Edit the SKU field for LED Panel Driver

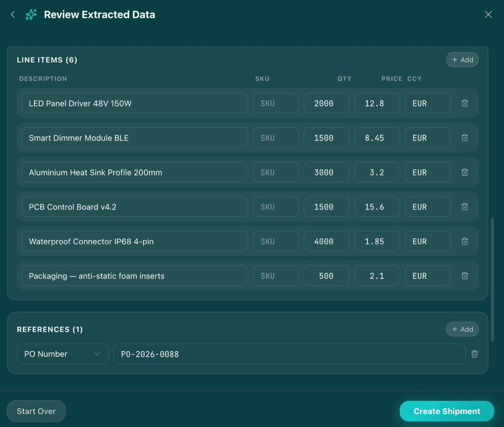[275, 103]
